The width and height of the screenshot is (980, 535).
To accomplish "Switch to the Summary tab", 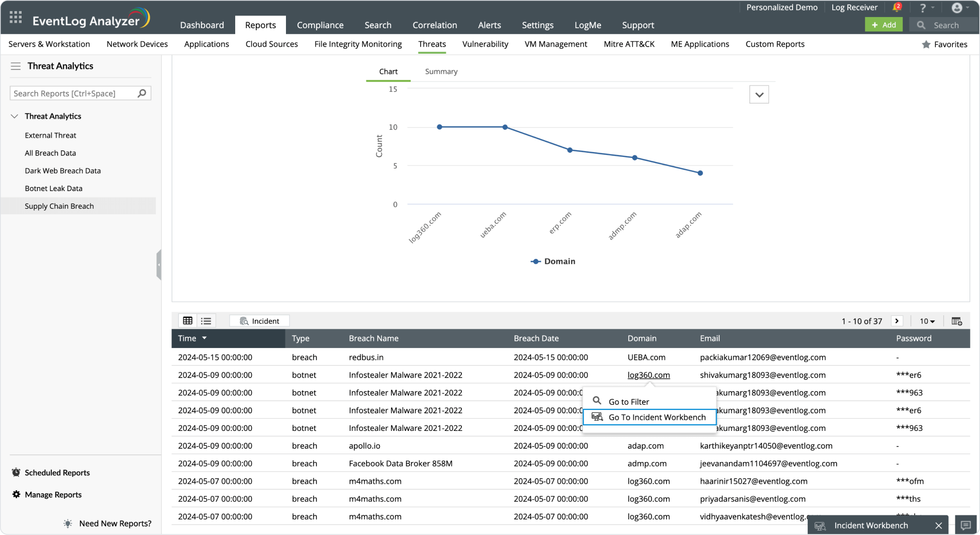I will tap(441, 71).
